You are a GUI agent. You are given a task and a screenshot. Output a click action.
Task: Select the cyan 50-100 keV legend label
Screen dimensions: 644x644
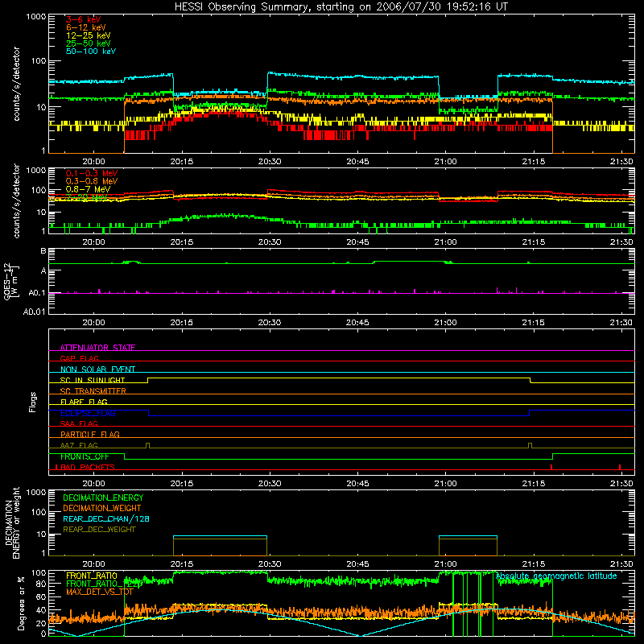[x=91, y=52]
